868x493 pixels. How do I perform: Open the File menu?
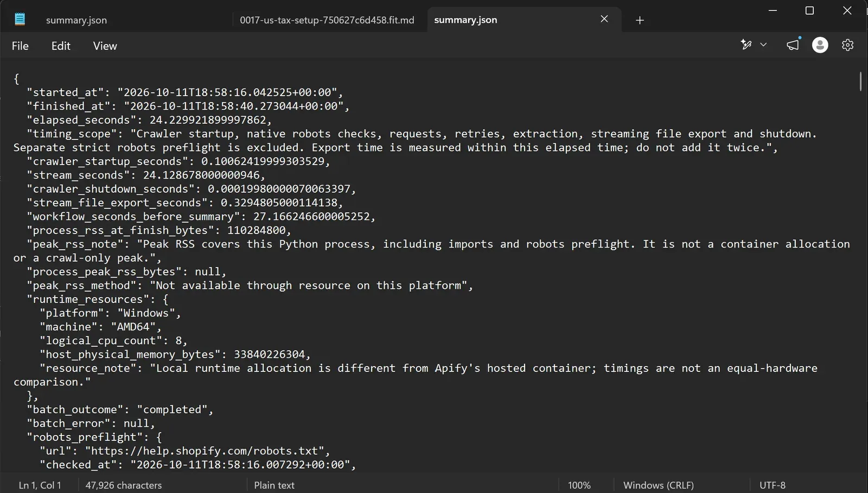(20, 46)
